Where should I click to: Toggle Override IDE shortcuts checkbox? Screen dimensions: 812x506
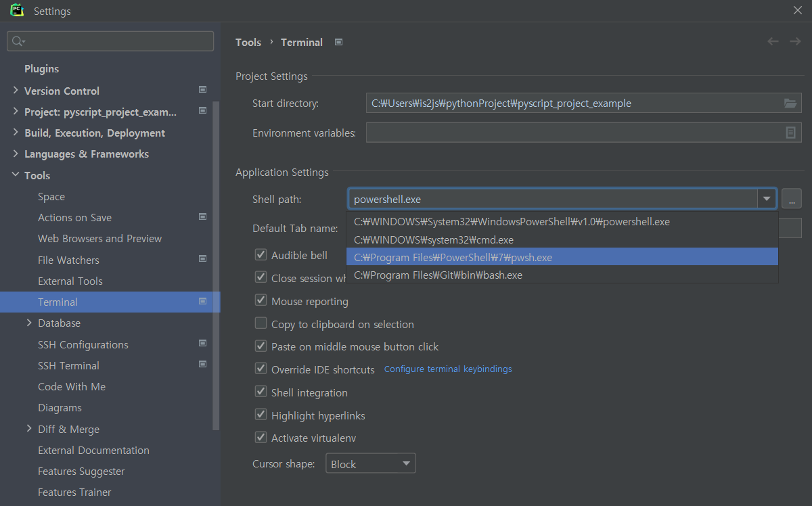tap(261, 369)
